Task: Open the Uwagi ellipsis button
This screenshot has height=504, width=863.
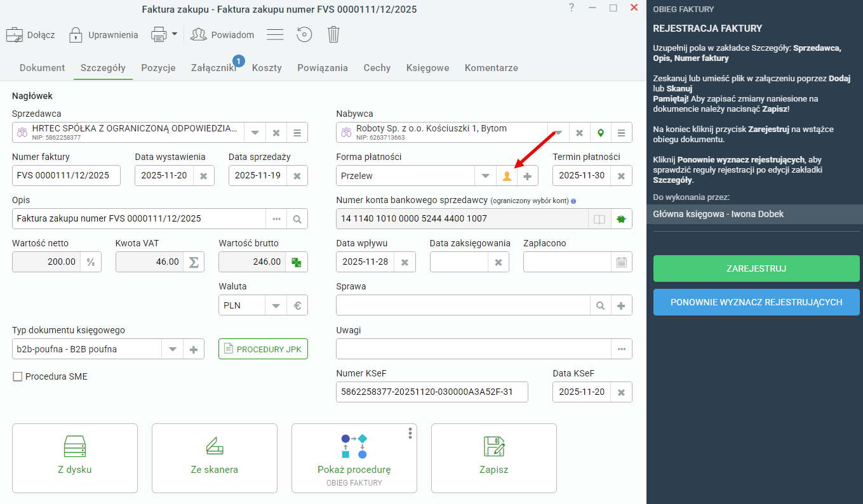Action: pyautogui.click(x=621, y=349)
